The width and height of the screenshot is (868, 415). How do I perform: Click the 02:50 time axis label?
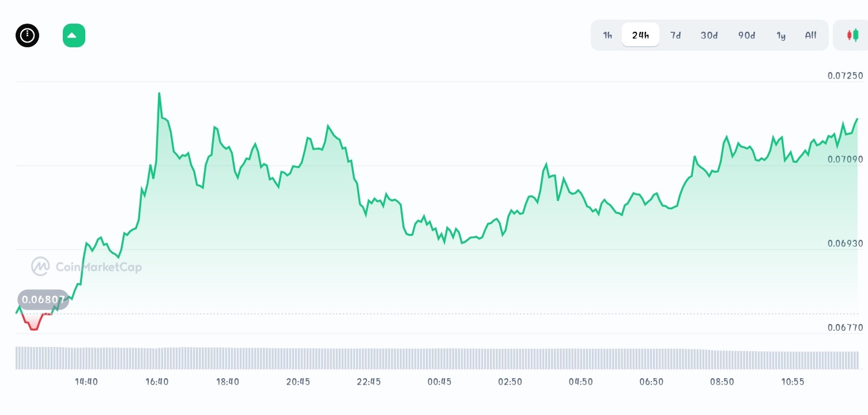pos(510,382)
